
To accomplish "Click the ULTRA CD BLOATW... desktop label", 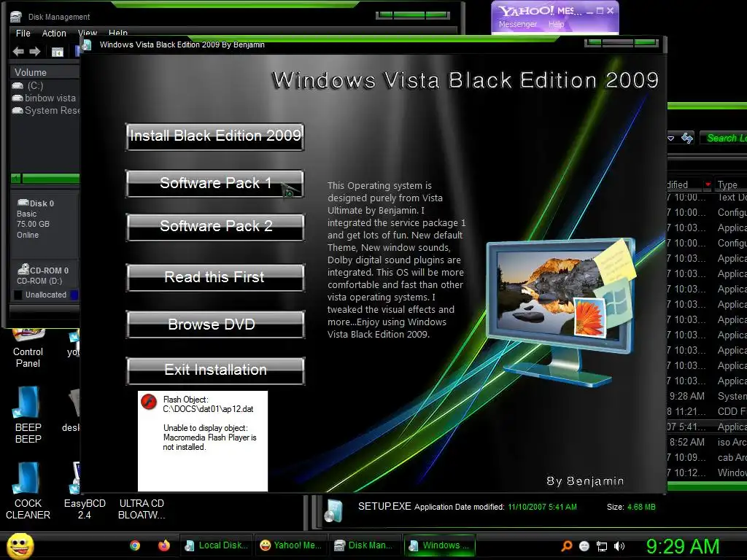I will tap(142, 509).
